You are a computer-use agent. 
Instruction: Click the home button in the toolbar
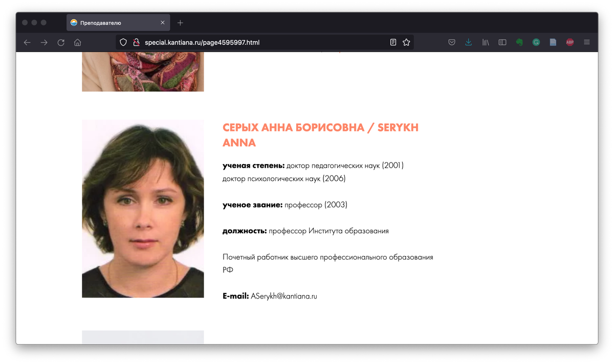[77, 42]
